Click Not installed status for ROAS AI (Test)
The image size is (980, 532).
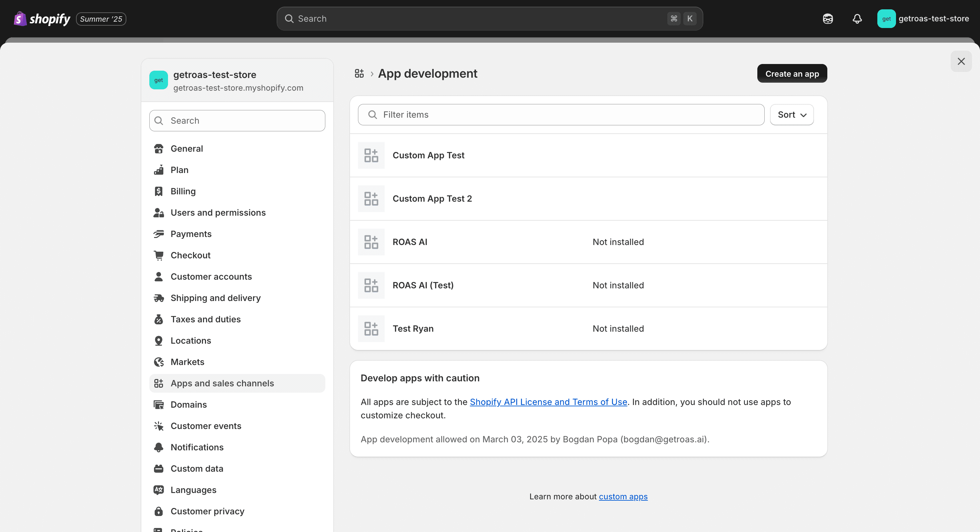(618, 285)
